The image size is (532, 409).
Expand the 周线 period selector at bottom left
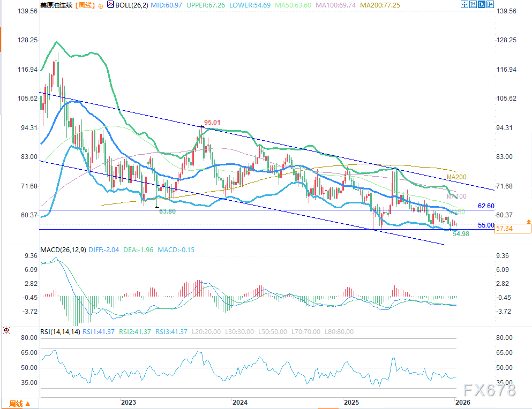(x=20, y=404)
